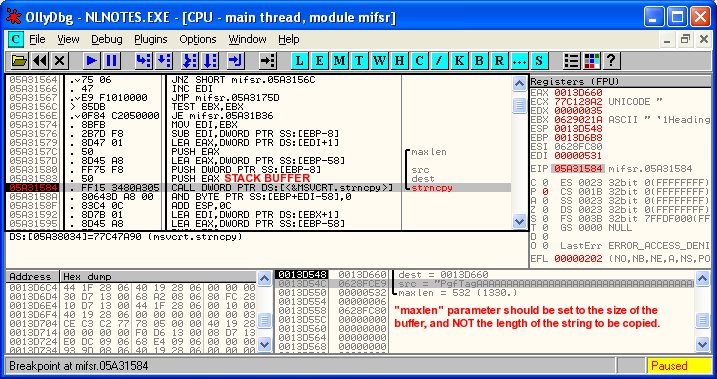This screenshot has height=379, width=717.
Task: Click the Paused status indicator
Action: click(679, 366)
